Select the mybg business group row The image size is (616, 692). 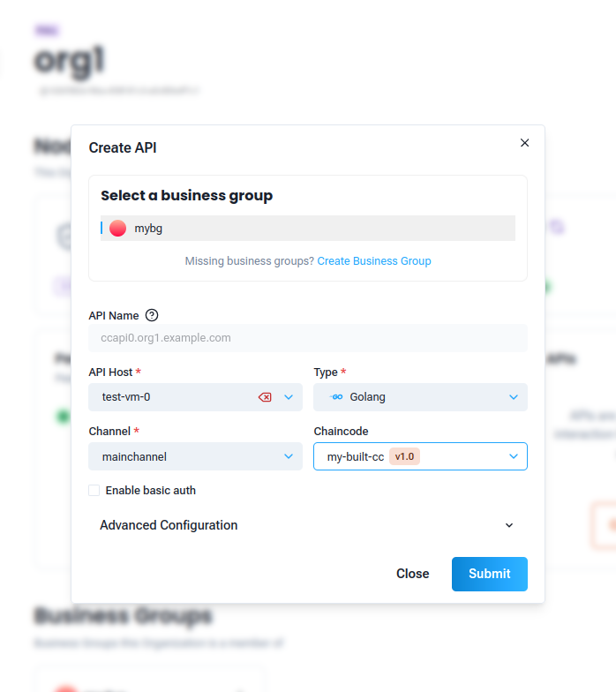(x=308, y=228)
